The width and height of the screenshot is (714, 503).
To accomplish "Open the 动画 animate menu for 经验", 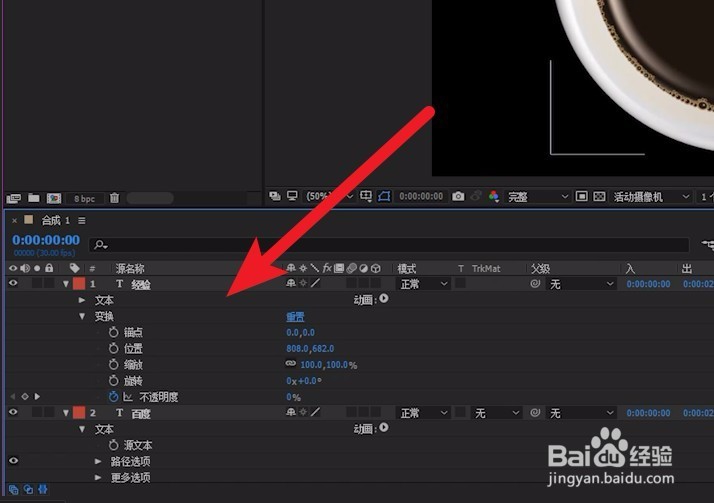I will [384, 299].
